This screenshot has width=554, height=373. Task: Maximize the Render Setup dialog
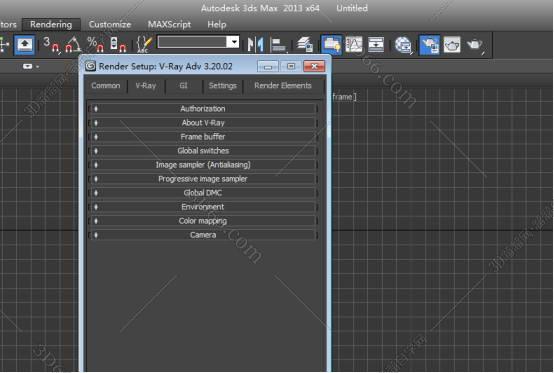tap(291, 66)
